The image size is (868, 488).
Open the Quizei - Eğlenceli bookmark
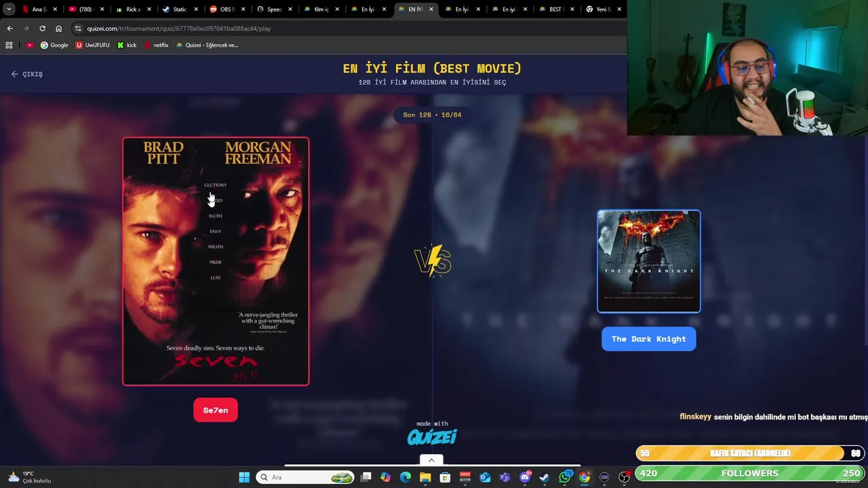[x=207, y=45]
